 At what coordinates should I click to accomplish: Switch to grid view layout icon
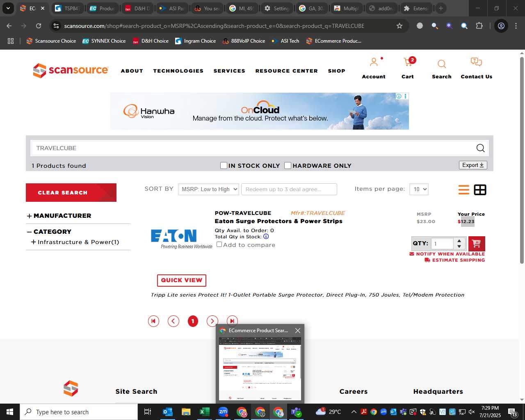[480, 190]
